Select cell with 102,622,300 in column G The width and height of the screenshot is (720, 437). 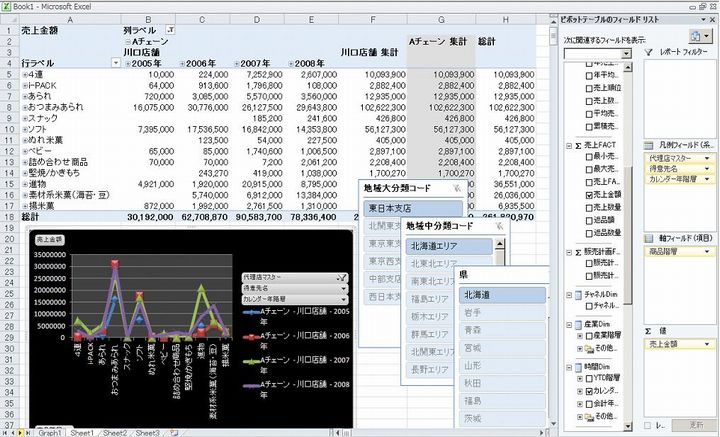tap(441, 107)
